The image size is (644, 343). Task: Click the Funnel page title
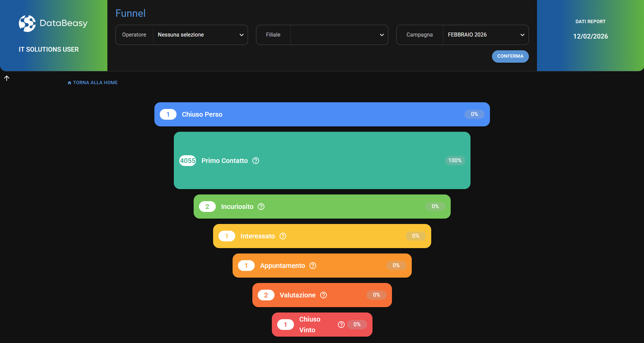click(x=130, y=13)
